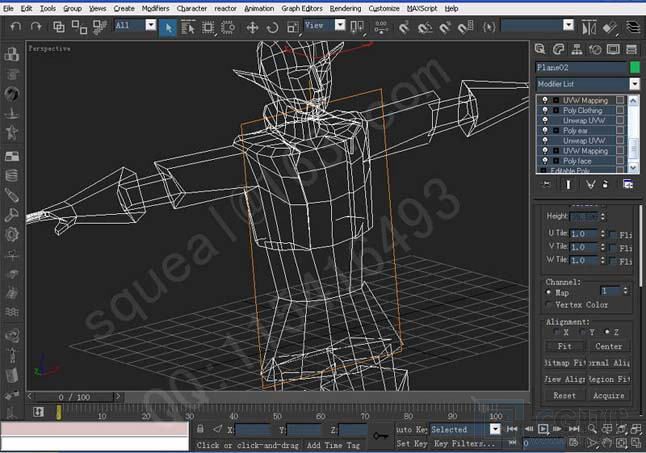The height and width of the screenshot is (453, 646).
Task: Select the Map channel radio button
Action: click(548, 292)
